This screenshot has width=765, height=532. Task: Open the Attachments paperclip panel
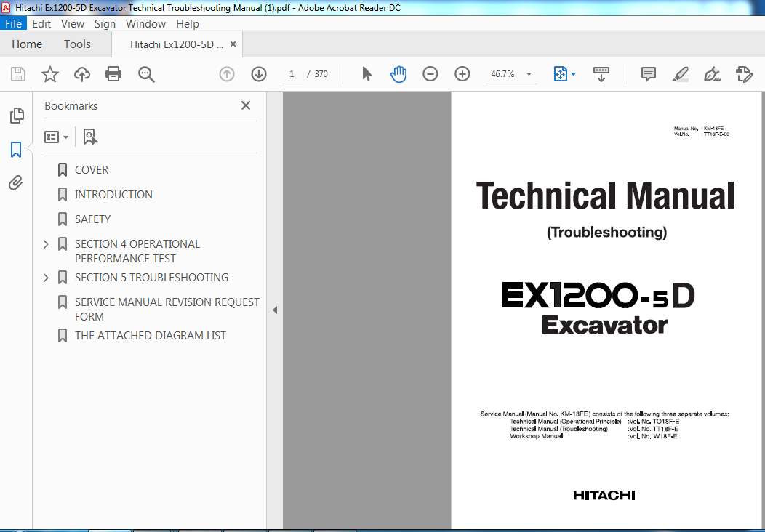[x=16, y=183]
